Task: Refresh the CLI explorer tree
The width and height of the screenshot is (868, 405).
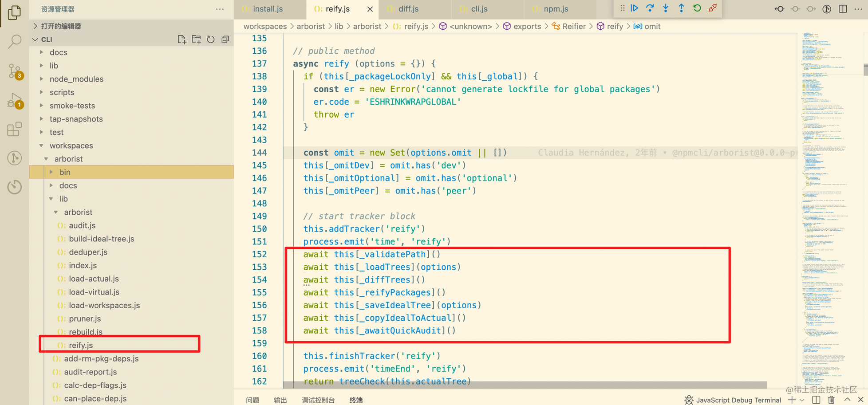Action: pos(211,39)
